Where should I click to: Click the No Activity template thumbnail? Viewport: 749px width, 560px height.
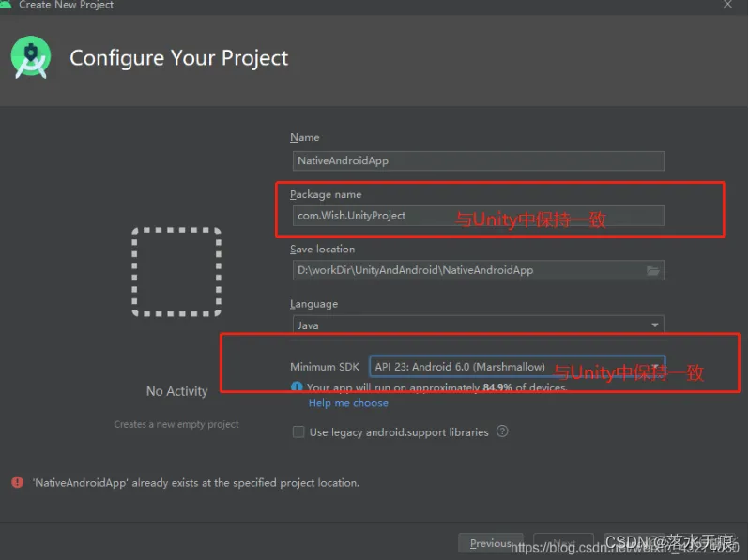176,272
